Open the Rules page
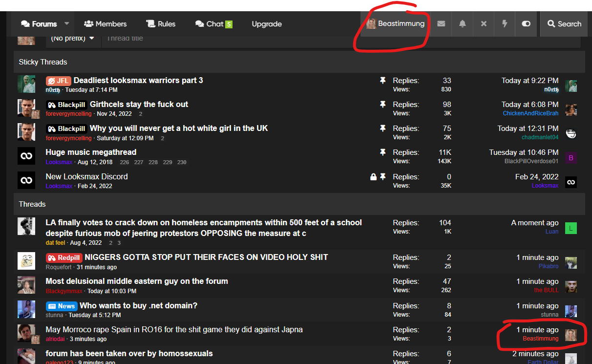The width and height of the screenshot is (592, 364). pyautogui.click(x=161, y=24)
